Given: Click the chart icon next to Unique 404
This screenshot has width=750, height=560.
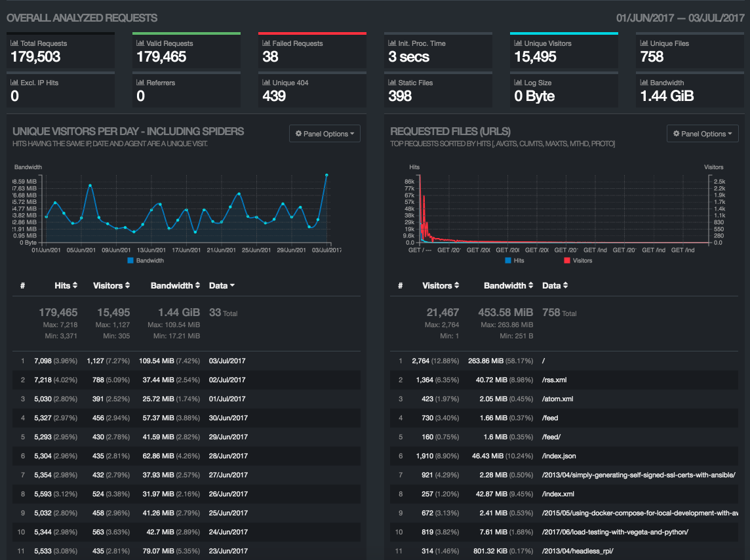Looking at the screenshot, I should [x=266, y=83].
